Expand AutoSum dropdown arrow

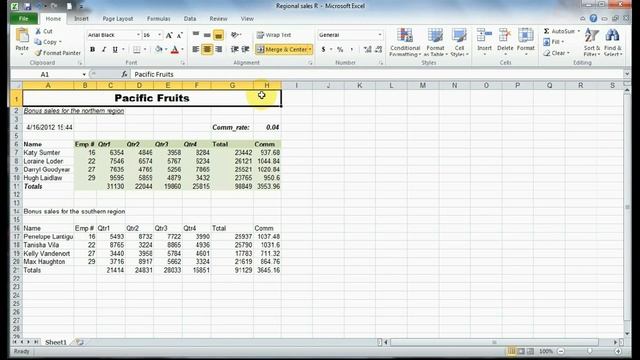click(578, 31)
